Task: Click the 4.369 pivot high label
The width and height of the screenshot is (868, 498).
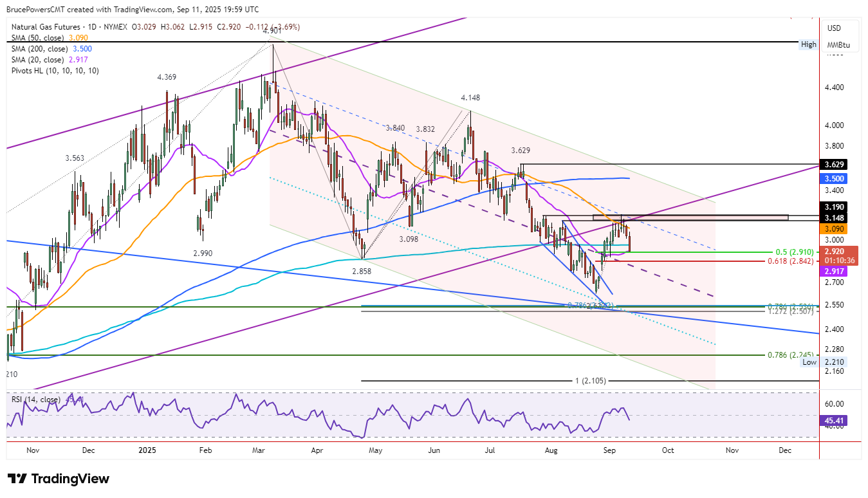Action: tap(166, 77)
